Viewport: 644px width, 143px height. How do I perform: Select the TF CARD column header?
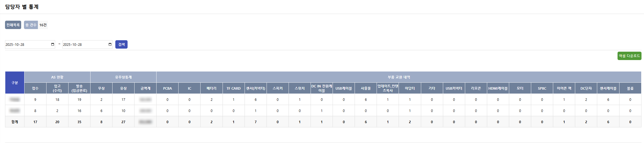point(233,88)
